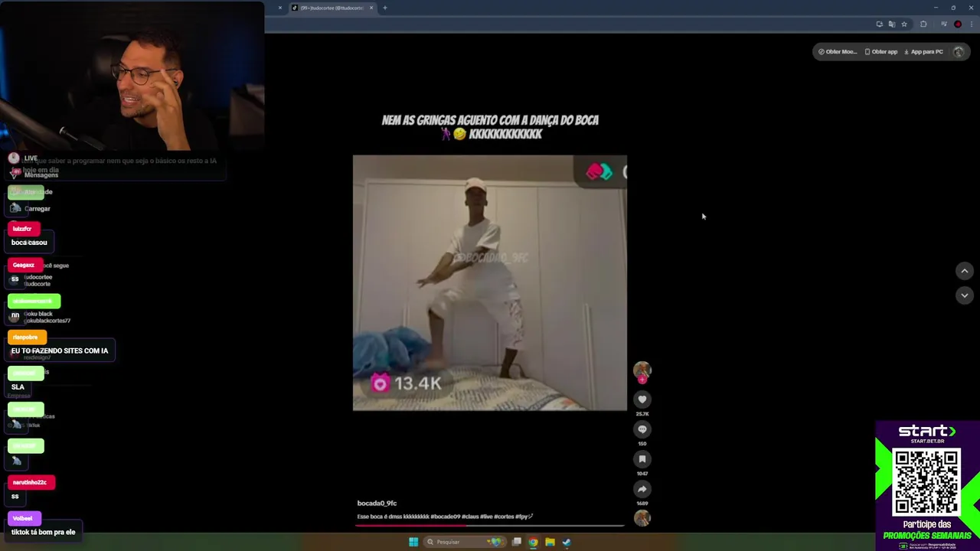This screenshot has height=551, width=980.
Task: Save video with the bookmark icon
Action: pyautogui.click(x=642, y=459)
